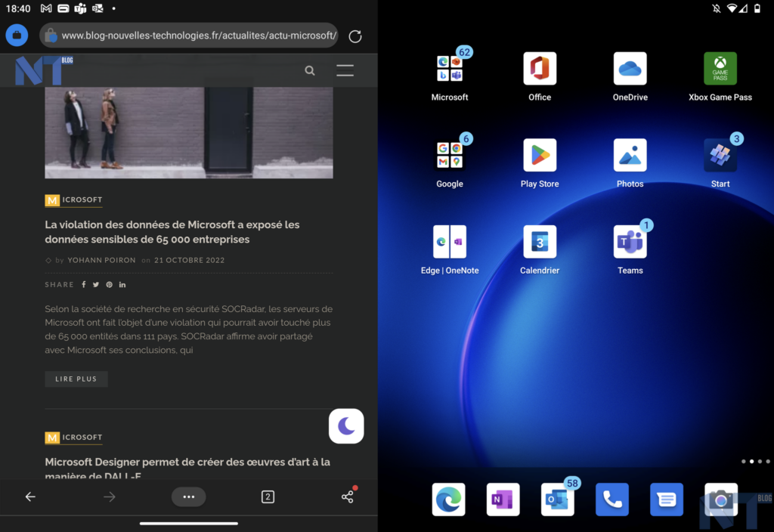Open Edge browser from the dock
Viewport: 774px width, 532px height.
[x=448, y=500]
